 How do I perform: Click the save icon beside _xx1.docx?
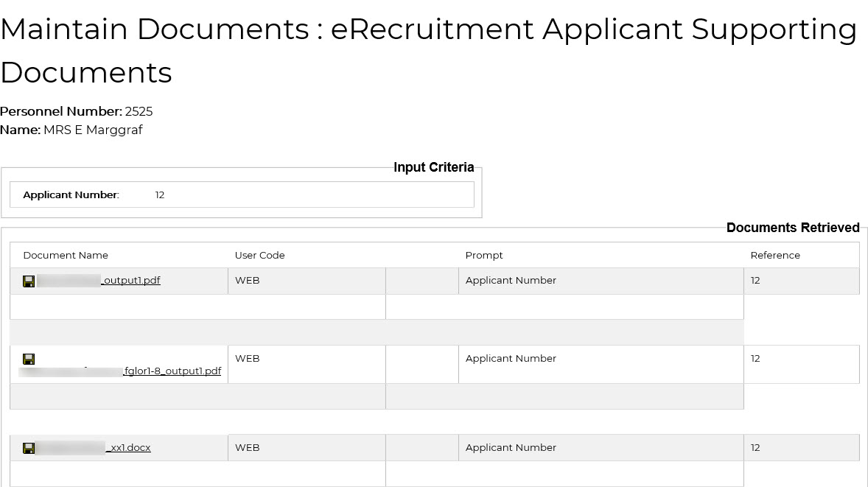29,448
